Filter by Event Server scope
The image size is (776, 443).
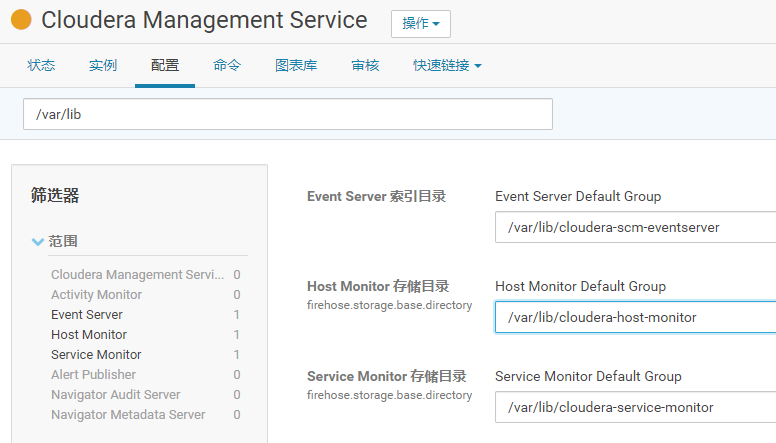(87, 315)
